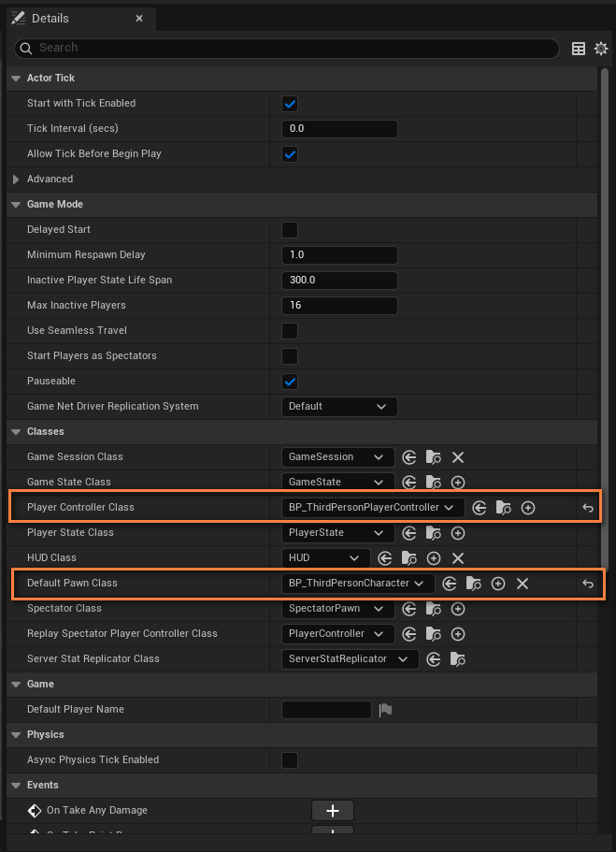The width and height of the screenshot is (616, 852).
Task: Open the Details settings gear icon
Action: pos(601,49)
